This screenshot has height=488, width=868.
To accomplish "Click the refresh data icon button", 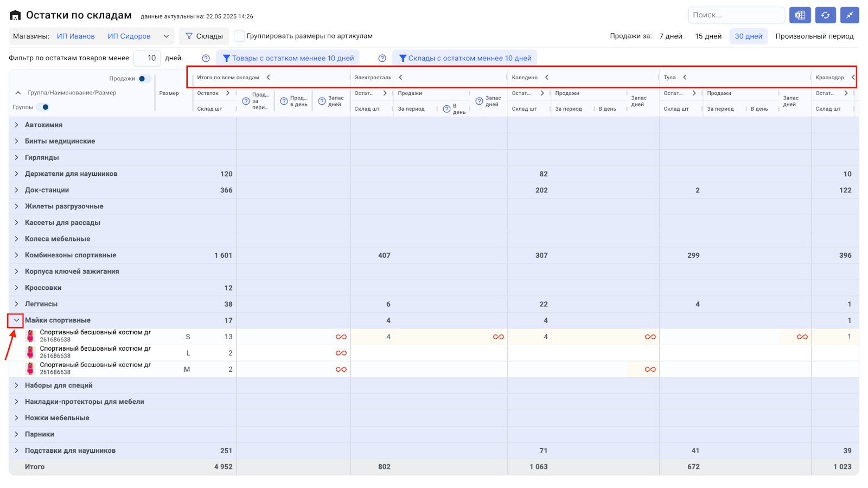I will (x=825, y=15).
